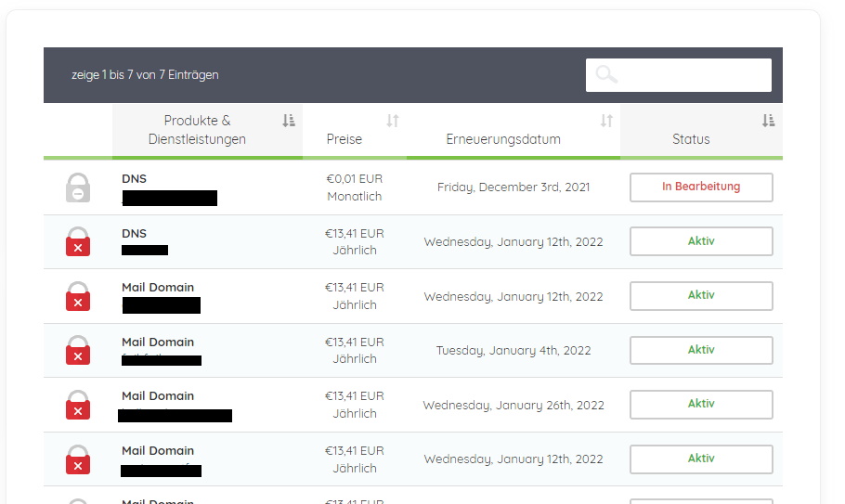845x504 pixels.
Task: Click the Produkte & Dienstleistungen header text
Action: coord(197,130)
